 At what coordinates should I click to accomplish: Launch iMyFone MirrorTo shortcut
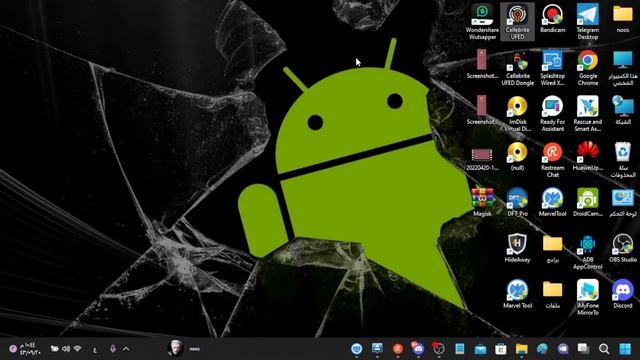[587, 298]
